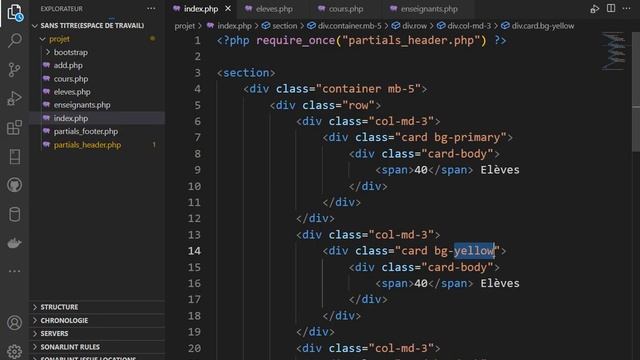
Task: Collapse the projet folder
Action: (97, 39)
